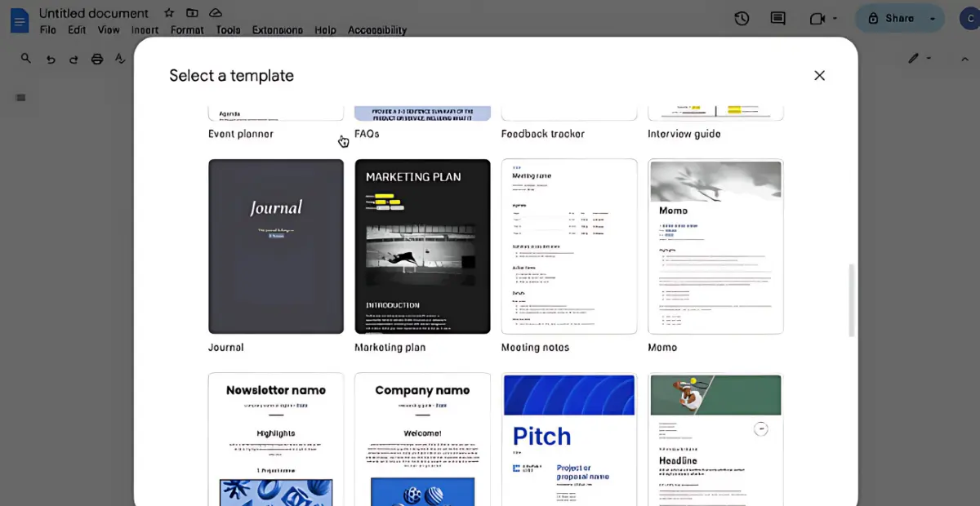
Task: Click the search magnifier icon
Action: [x=26, y=59]
